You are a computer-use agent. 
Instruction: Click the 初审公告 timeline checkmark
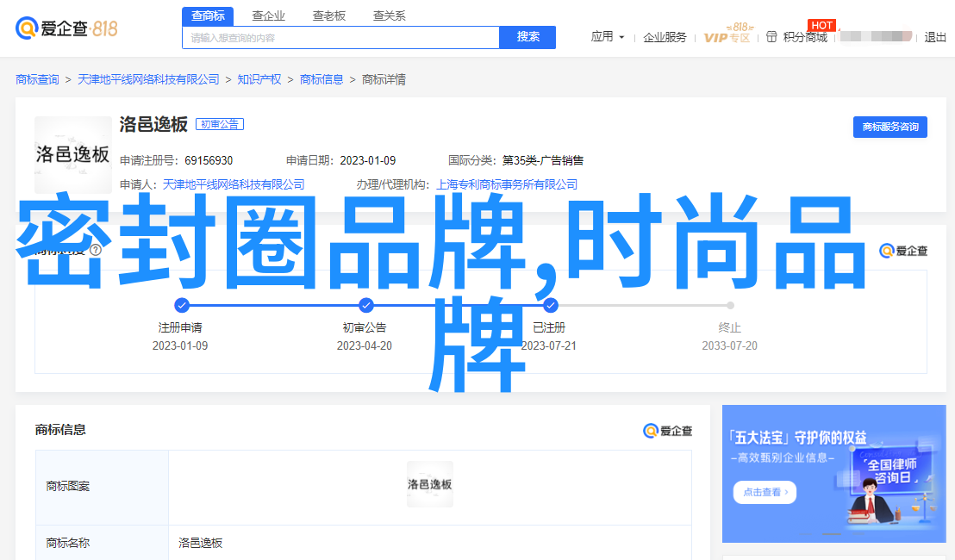pyautogui.click(x=366, y=305)
